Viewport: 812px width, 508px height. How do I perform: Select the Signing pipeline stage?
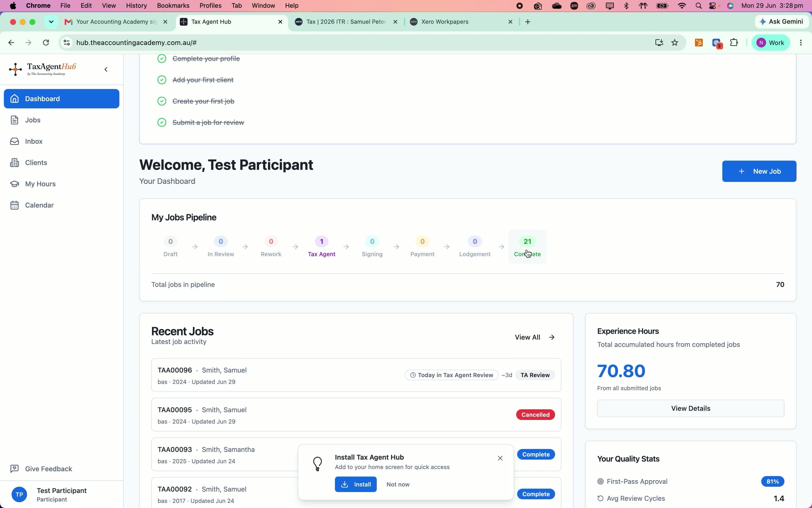tap(372, 247)
